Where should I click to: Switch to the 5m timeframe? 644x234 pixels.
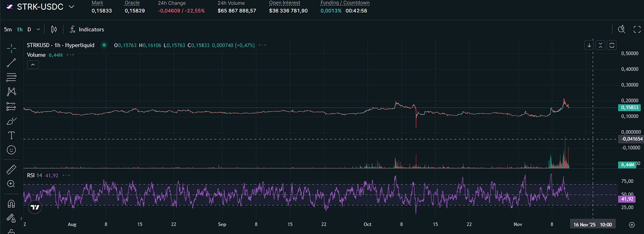8,30
